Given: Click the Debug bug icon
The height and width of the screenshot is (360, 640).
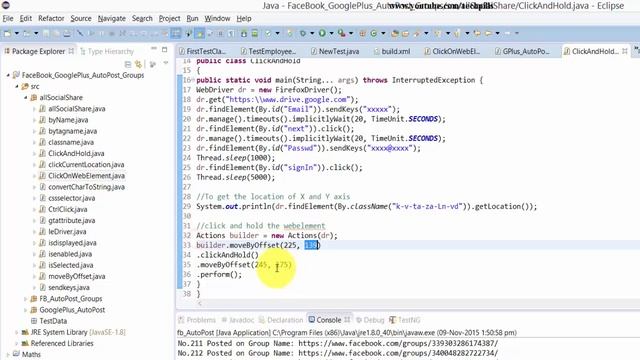Looking at the screenshot, I should click(x=303, y=33).
